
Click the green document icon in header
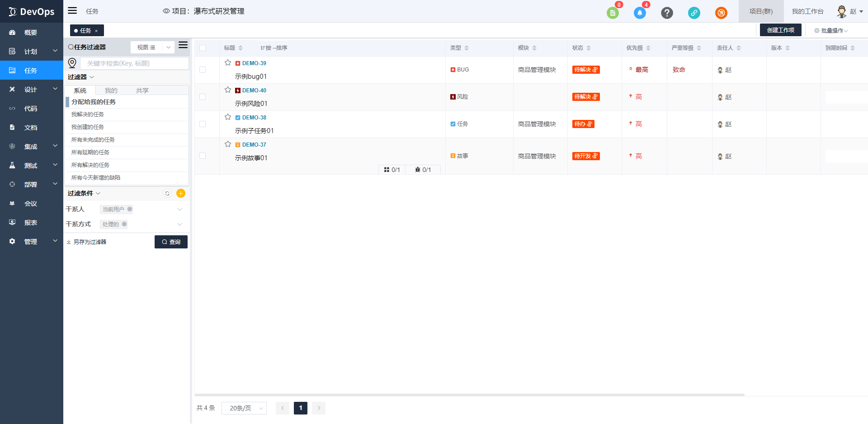(x=613, y=13)
